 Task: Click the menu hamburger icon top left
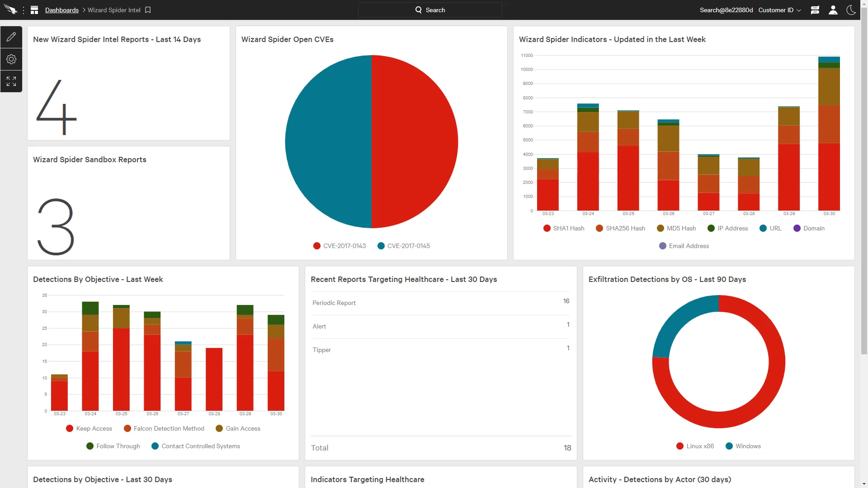point(23,9)
